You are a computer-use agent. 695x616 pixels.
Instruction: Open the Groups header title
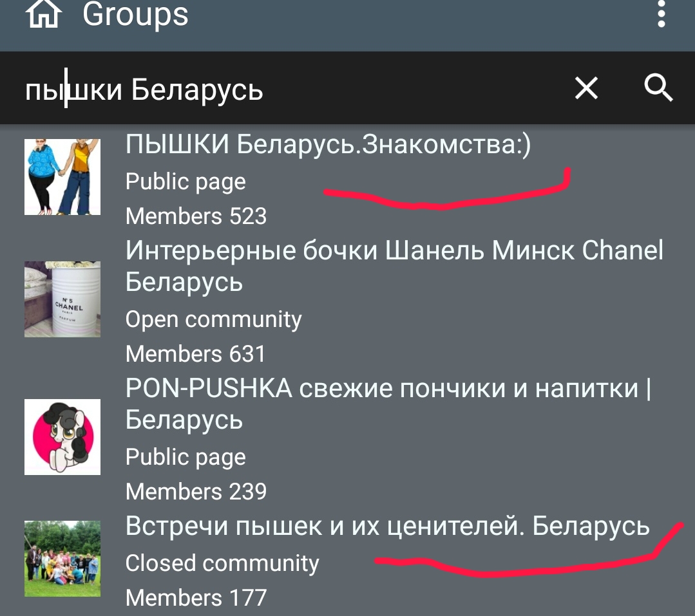(x=135, y=14)
